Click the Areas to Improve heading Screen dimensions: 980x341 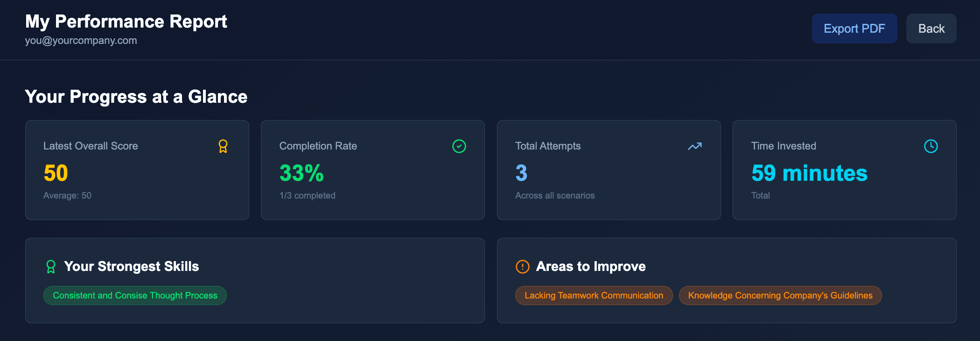pyautogui.click(x=591, y=266)
